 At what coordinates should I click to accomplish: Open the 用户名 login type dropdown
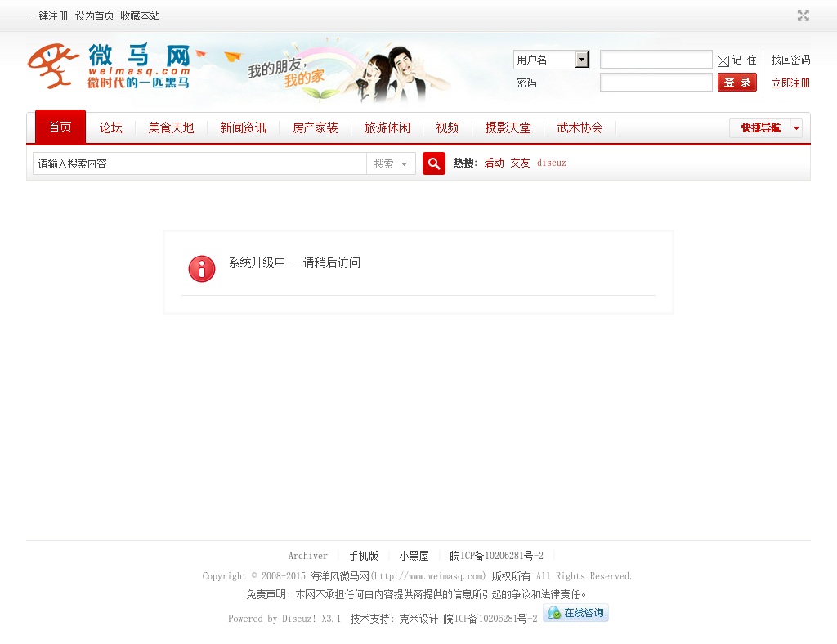click(x=552, y=60)
